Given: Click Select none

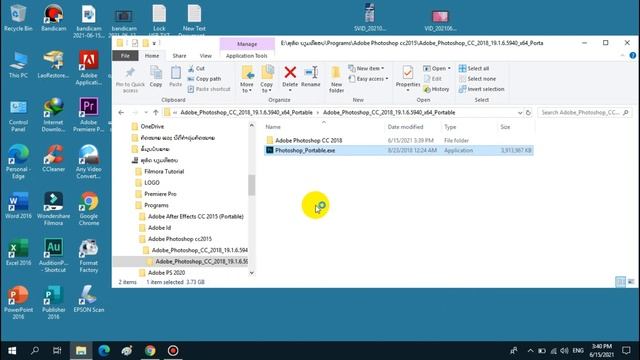Looking at the screenshot, I should coord(478,79).
